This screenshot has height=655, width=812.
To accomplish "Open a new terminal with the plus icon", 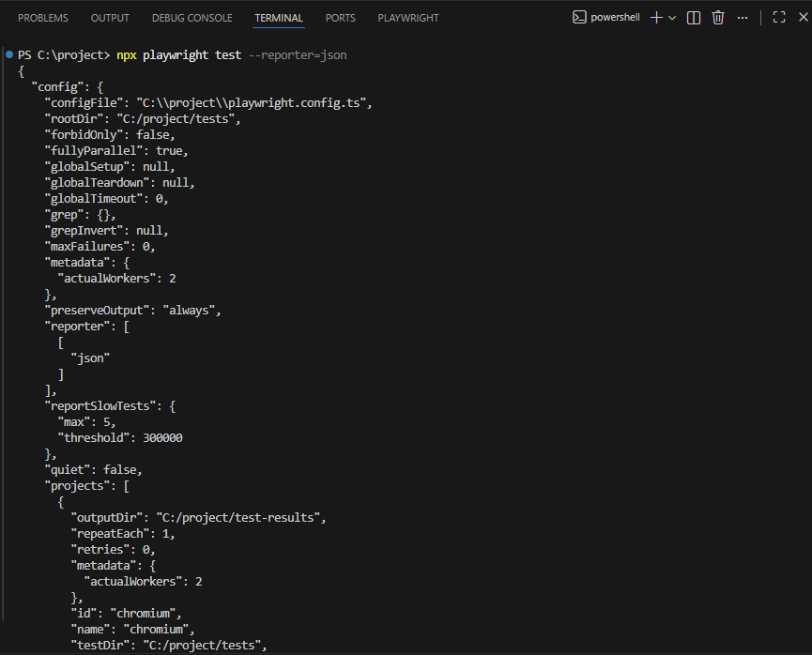I will [x=656, y=17].
